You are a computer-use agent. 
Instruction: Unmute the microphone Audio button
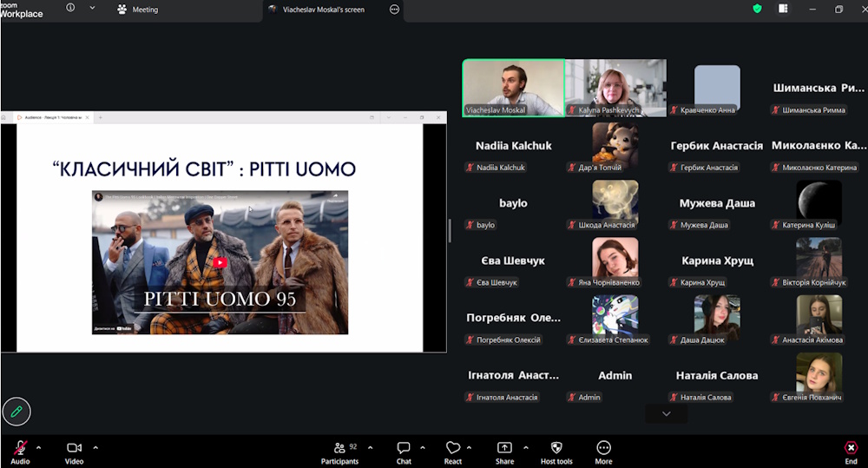pos(19,448)
